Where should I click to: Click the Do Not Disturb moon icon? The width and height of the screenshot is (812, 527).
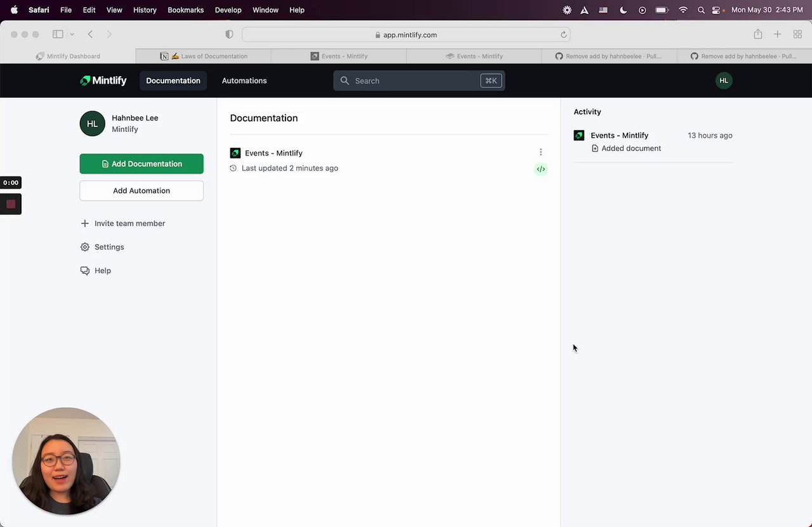click(x=623, y=10)
